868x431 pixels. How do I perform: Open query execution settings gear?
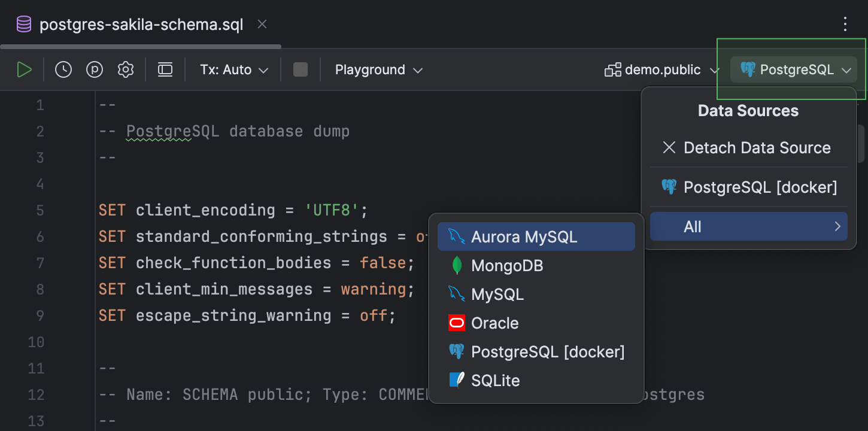[x=126, y=69]
